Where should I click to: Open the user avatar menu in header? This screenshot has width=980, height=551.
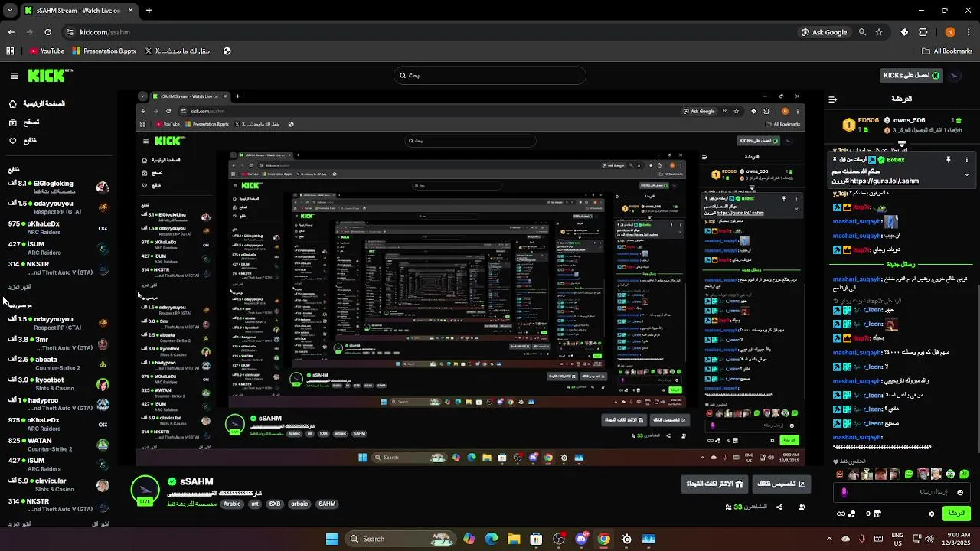[954, 75]
